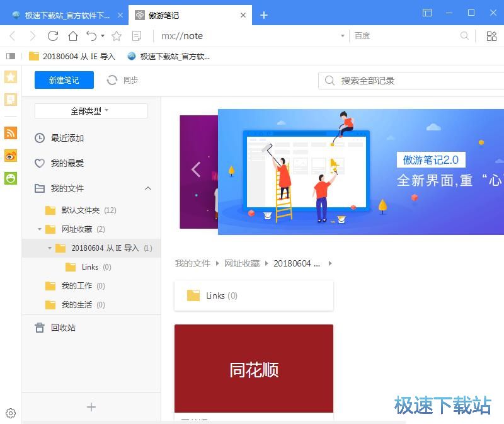Toggle the sidebar panel icon in bookmarks bar
Viewport: 504px width, 424px height.
coord(11,56)
